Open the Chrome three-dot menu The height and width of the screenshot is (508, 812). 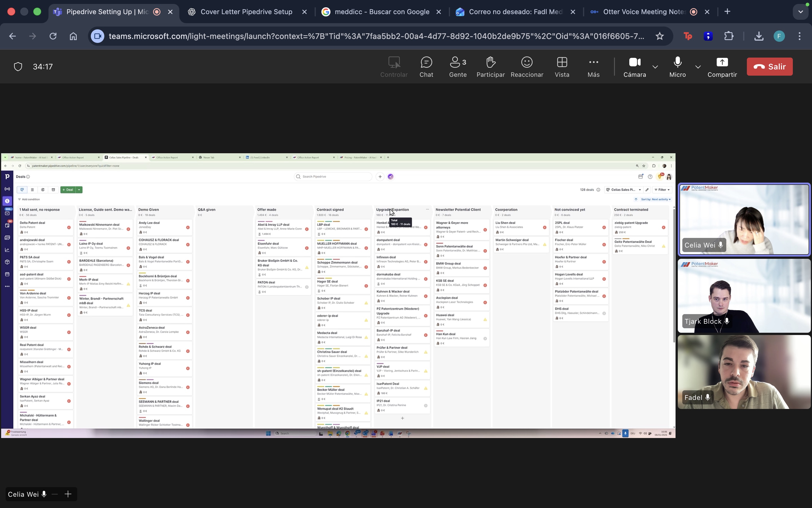tap(800, 36)
